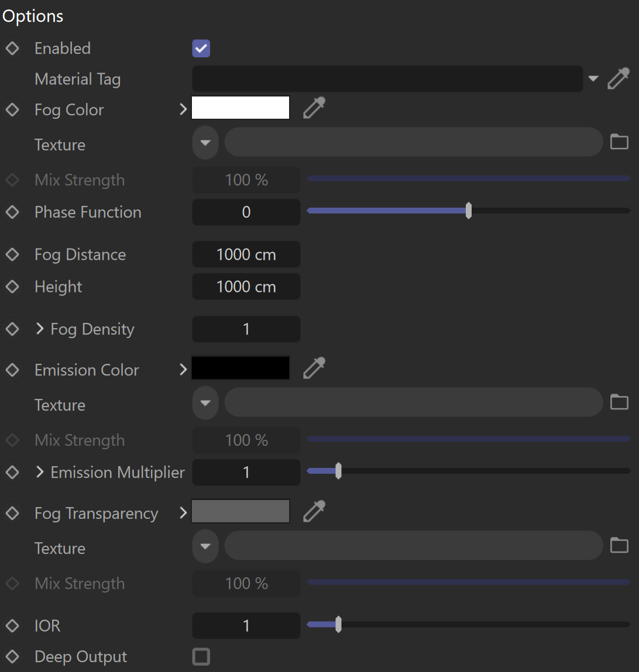639x672 pixels.
Task: Open the Fog Color texture dropdown menu
Action: pyautogui.click(x=205, y=143)
